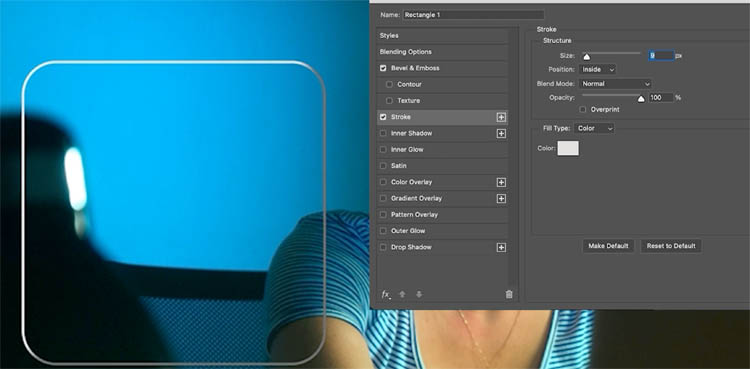
Task: Open the Position dropdown set to Inside
Action: pyautogui.click(x=597, y=69)
